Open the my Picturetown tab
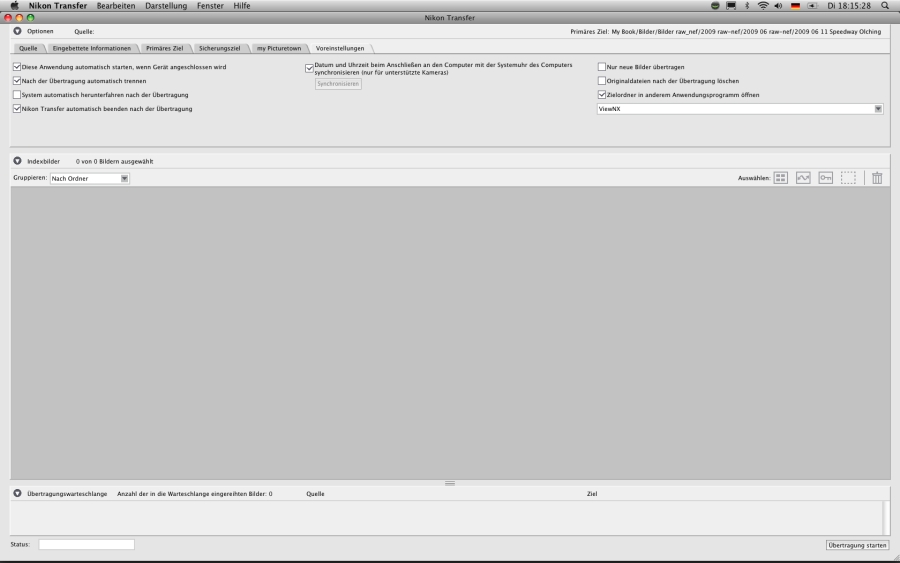The width and height of the screenshot is (900, 563). click(279, 48)
